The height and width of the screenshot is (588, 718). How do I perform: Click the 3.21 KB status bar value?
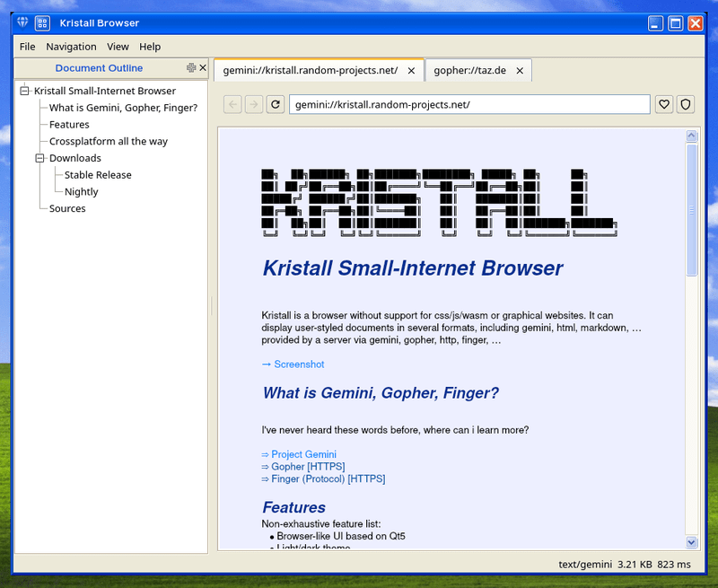(x=635, y=564)
